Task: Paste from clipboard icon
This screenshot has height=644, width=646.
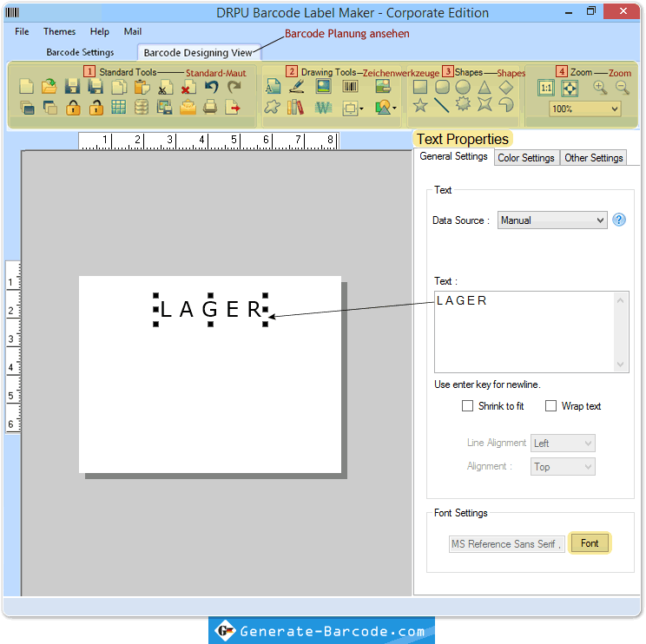Action: click(x=142, y=87)
